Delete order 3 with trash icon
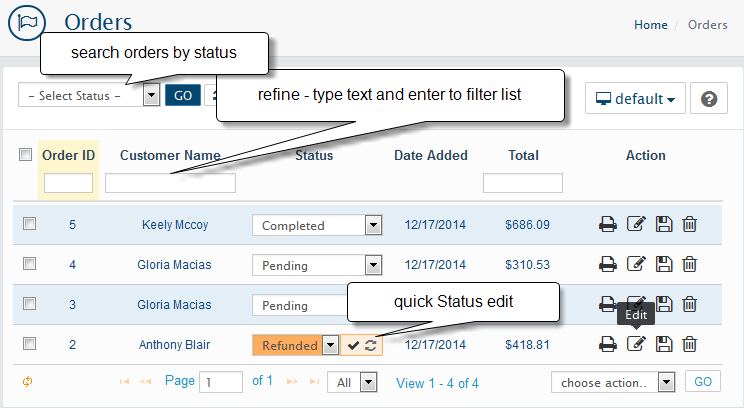This screenshot has height=408, width=744. [x=689, y=304]
